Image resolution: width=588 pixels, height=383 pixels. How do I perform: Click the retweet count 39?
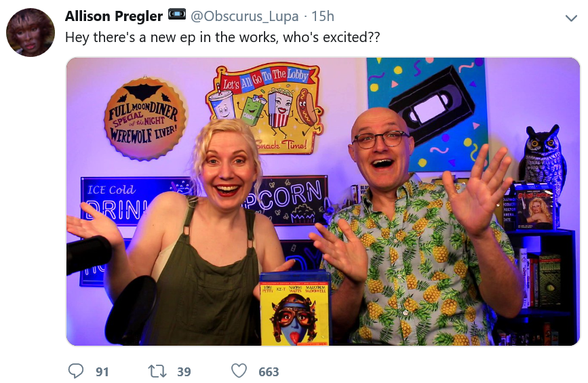coord(184,371)
